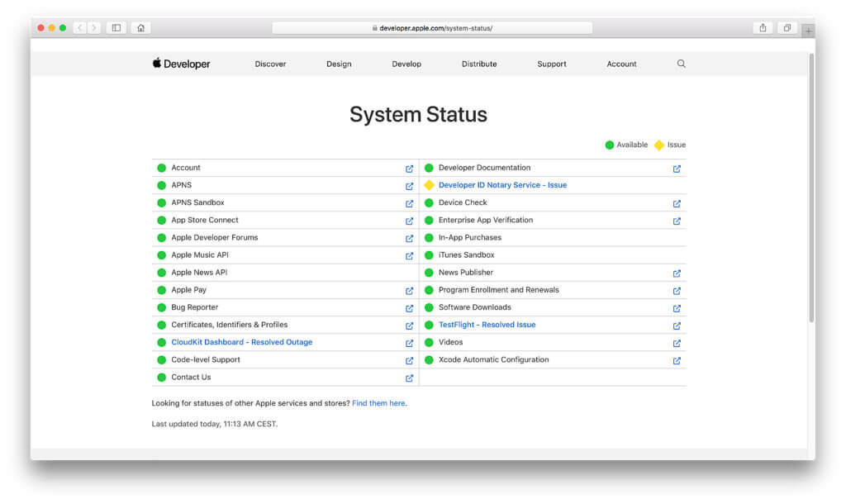Open the Safari sidebar icon

coord(116,27)
